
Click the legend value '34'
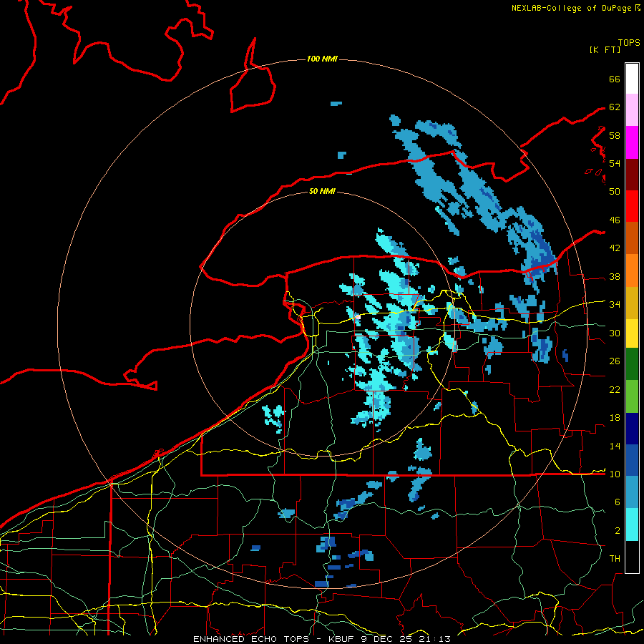tap(615, 305)
